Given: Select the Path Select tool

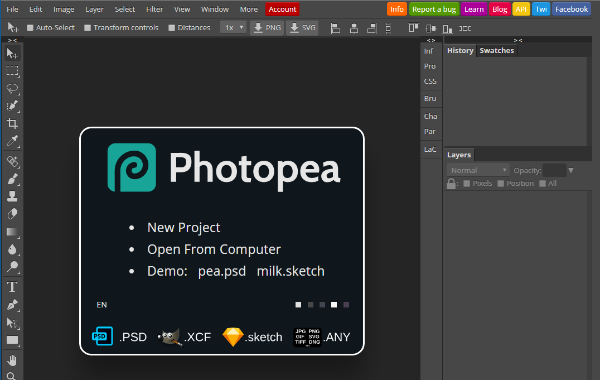Looking at the screenshot, I should [x=12, y=323].
